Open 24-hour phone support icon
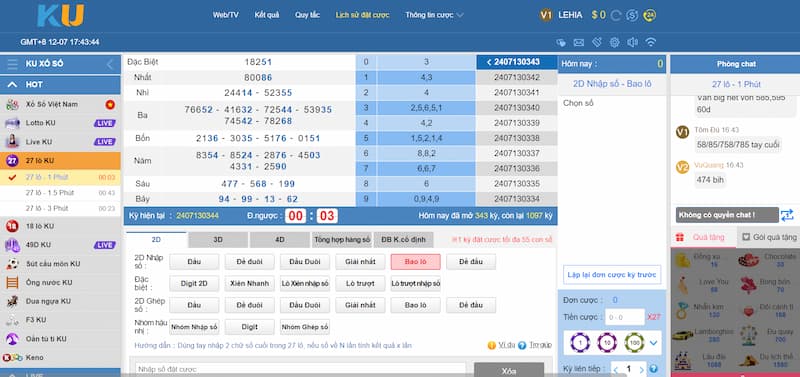Image resolution: width=800 pixels, height=377 pixels. (x=649, y=15)
